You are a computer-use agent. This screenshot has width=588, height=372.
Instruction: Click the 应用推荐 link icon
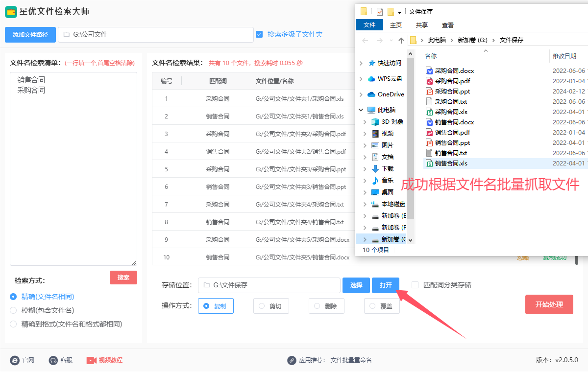pos(292,360)
